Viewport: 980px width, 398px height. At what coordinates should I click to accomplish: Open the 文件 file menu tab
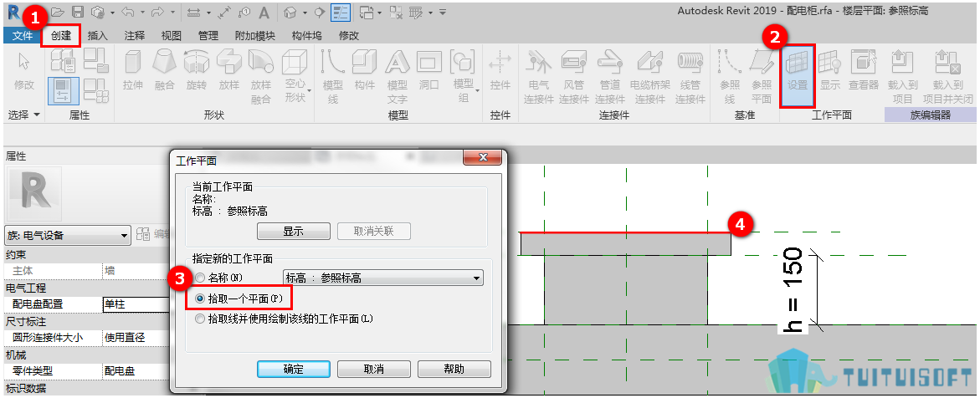pyautogui.click(x=23, y=36)
